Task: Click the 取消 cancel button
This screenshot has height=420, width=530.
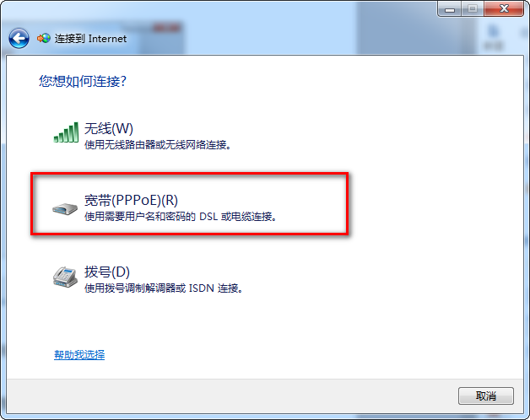Action: [x=486, y=396]
